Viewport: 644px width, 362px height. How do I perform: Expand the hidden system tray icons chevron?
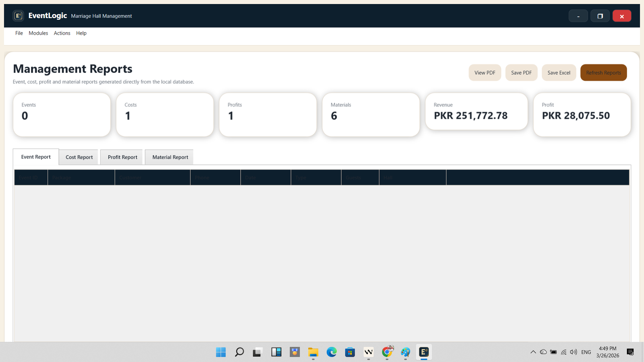[x=533, y=352]
